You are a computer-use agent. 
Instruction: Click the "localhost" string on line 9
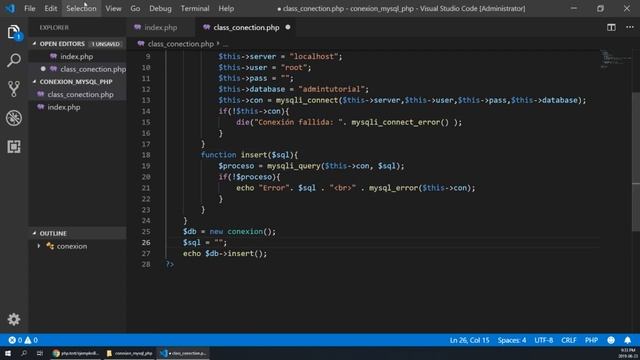tap(313, 56)
